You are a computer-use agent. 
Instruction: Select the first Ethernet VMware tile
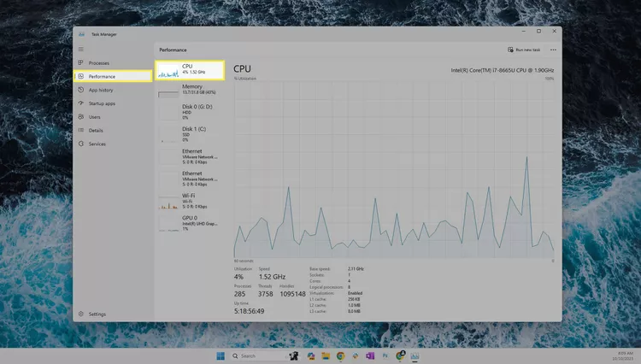pos(190,156)
